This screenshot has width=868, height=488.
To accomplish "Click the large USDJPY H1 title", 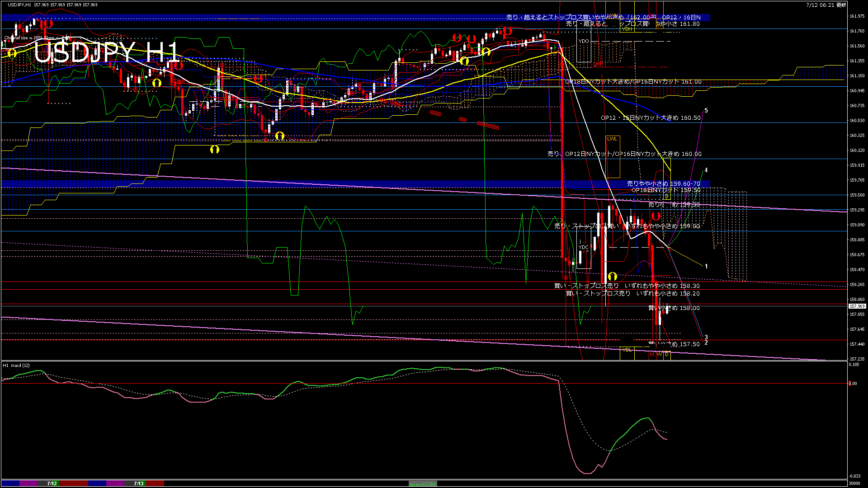I will (106, 52).
